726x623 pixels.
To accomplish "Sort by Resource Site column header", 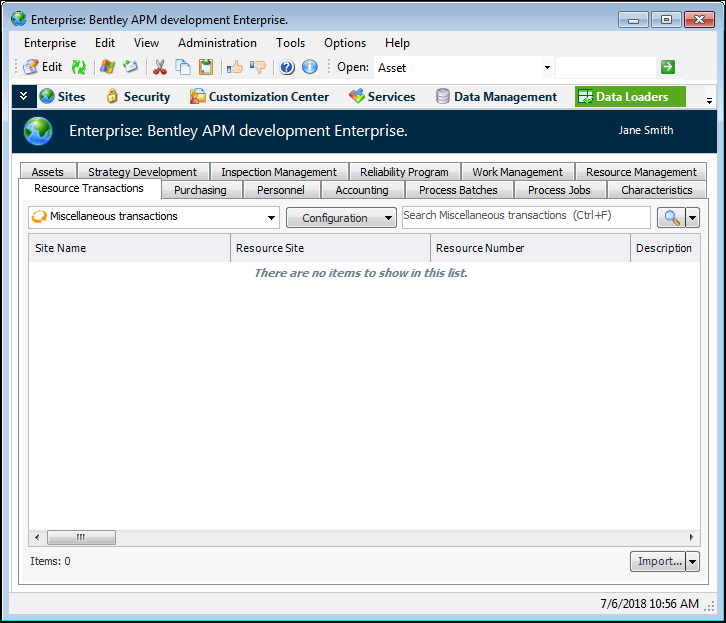I will click(330, 248).
